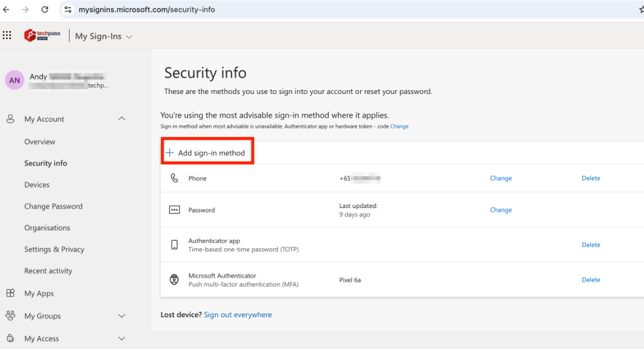The height and width of the screenshot is (349, 644).
Task: Open Recent activity page
Action: click(x=48, y=271)
